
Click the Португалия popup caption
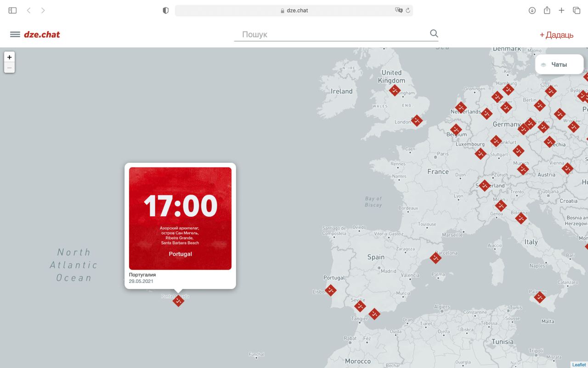coord(142,275)
